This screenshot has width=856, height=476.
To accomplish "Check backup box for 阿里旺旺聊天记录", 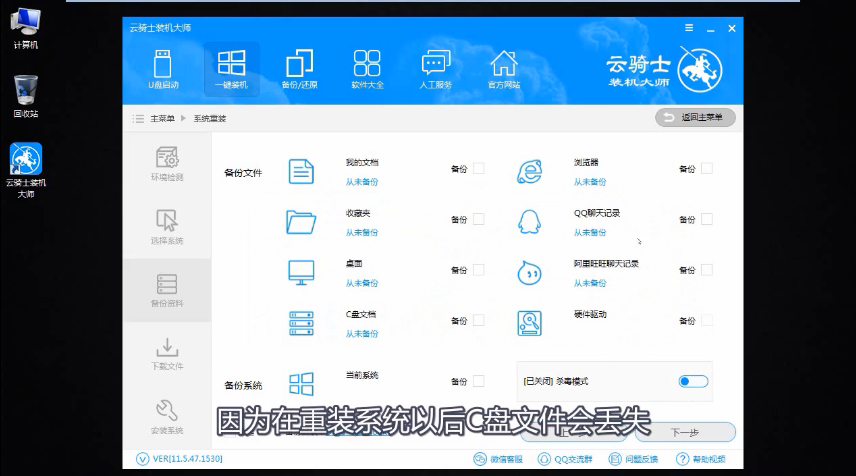I will [x=707, y=270].
